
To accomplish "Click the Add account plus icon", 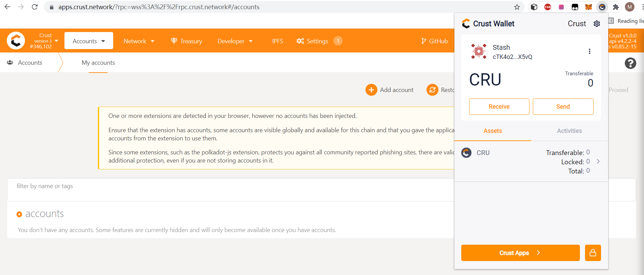I will coord(371,90).
